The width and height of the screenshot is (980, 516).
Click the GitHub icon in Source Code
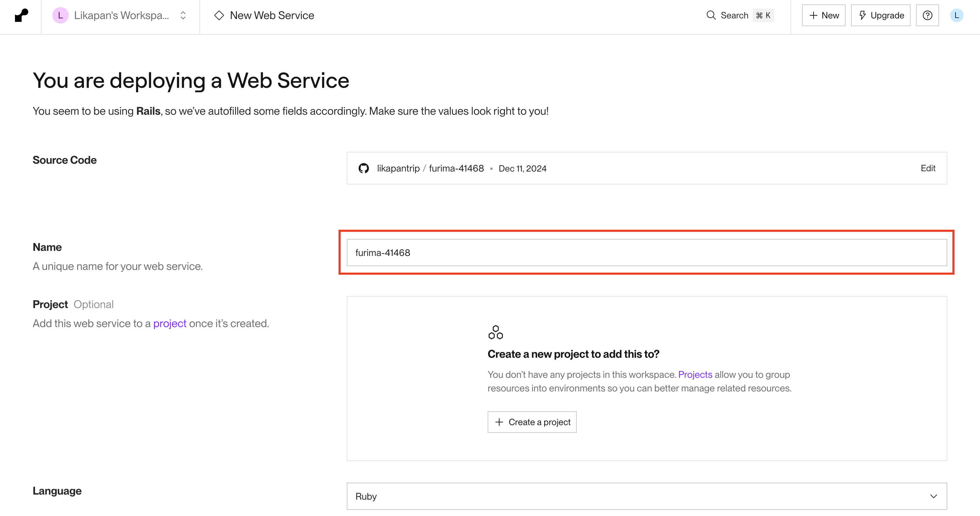pyautogui.click(x=364, y=168)
